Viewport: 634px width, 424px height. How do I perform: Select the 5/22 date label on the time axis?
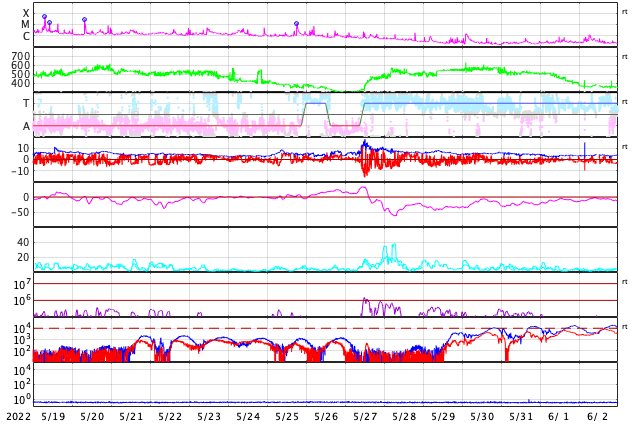click(170, 416)
